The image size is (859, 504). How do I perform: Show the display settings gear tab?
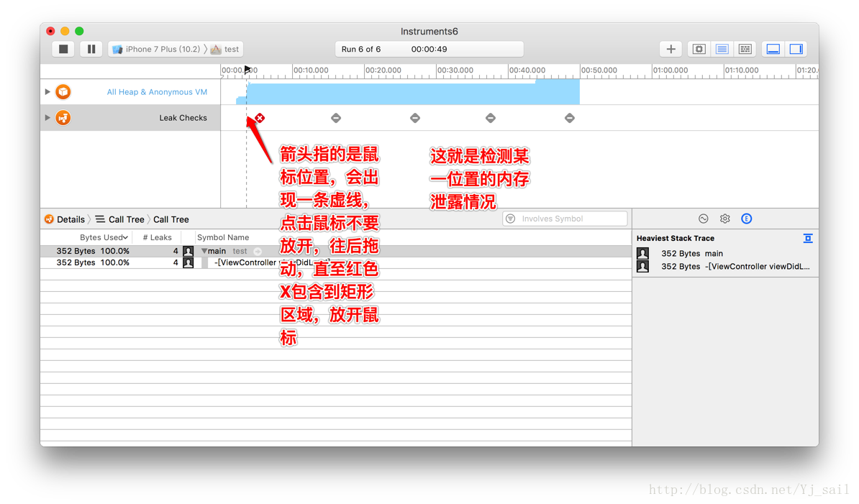pos(724,219)
